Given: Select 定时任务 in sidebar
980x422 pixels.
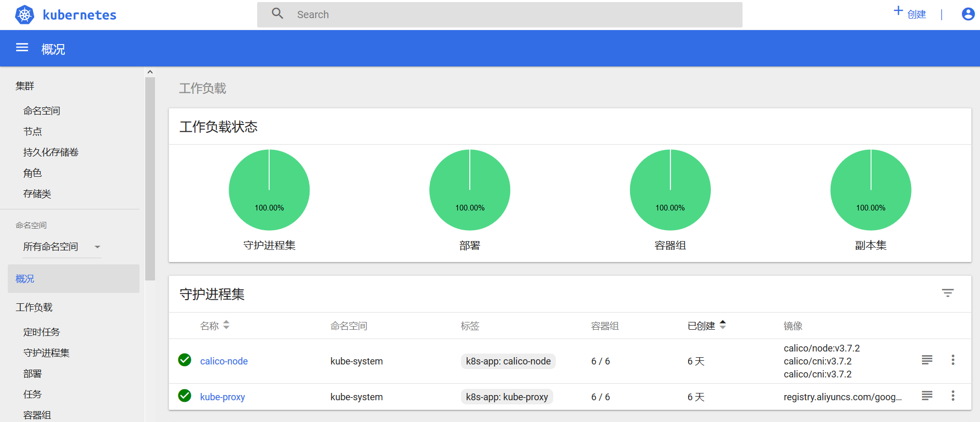Looking at the screenshot, I should pyautogui.click(x=41, y=332).
